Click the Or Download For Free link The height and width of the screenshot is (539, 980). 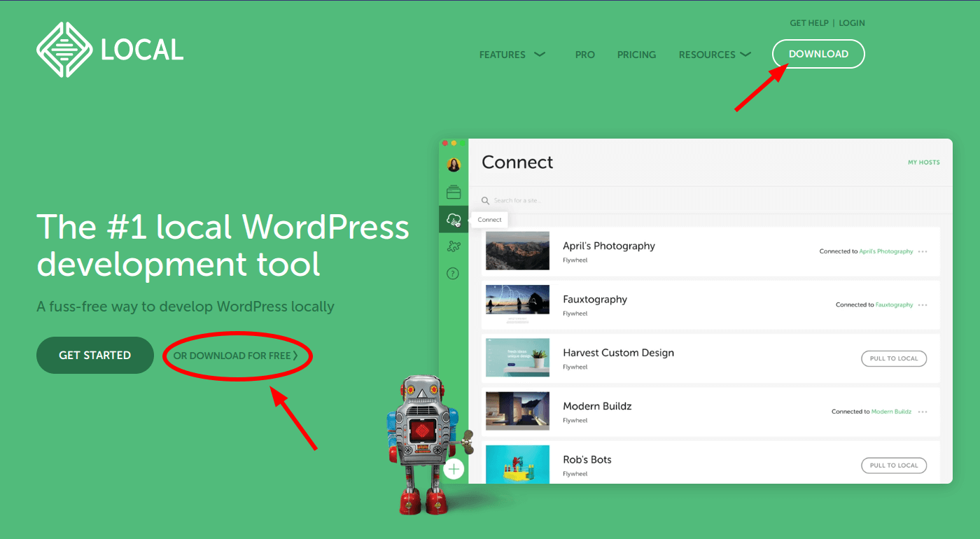(236, 356)
